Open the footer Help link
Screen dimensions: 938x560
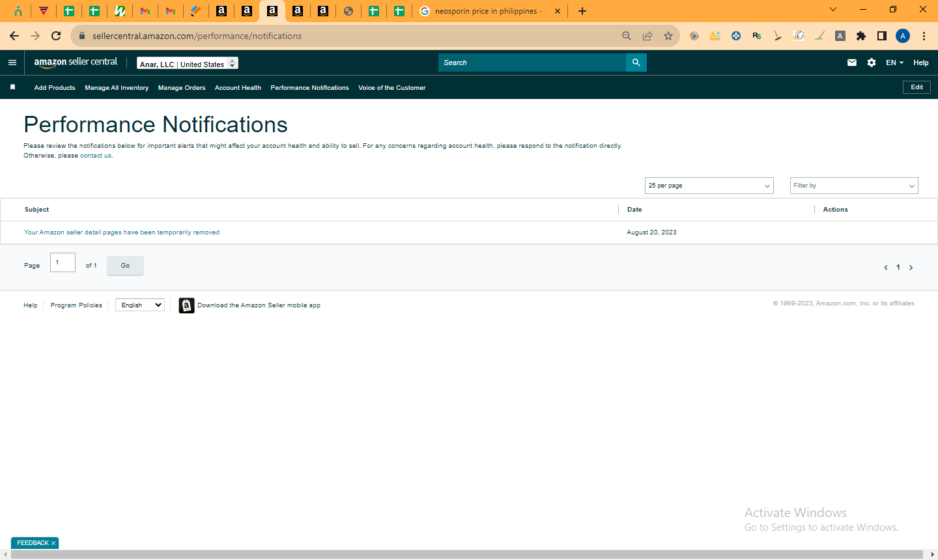pos(31,305)
